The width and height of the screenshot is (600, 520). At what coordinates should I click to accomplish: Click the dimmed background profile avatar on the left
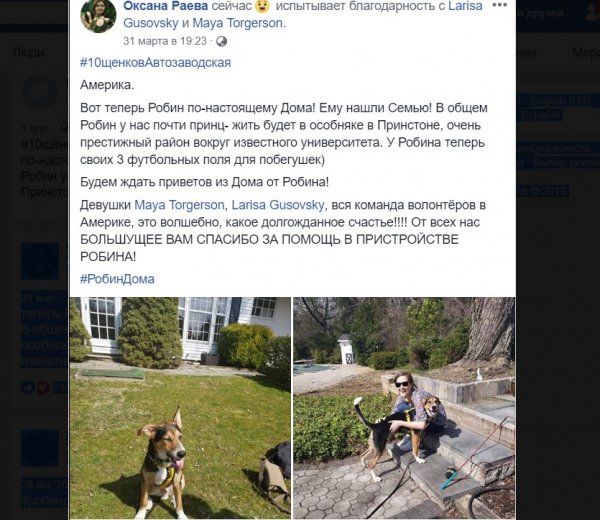(x=39, y=92)
